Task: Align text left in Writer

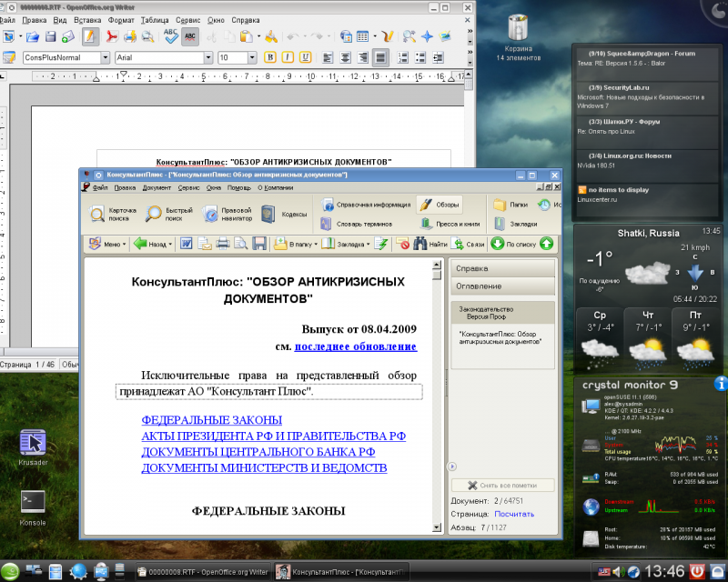Action: pos(328,57)
